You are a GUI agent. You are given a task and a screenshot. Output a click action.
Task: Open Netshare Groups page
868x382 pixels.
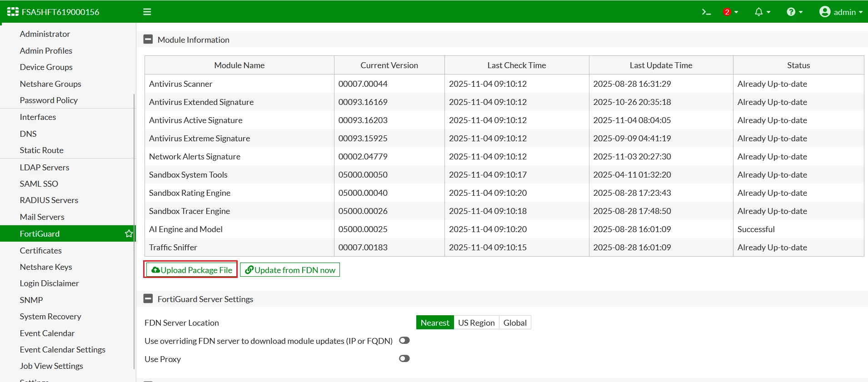[50, 84]
